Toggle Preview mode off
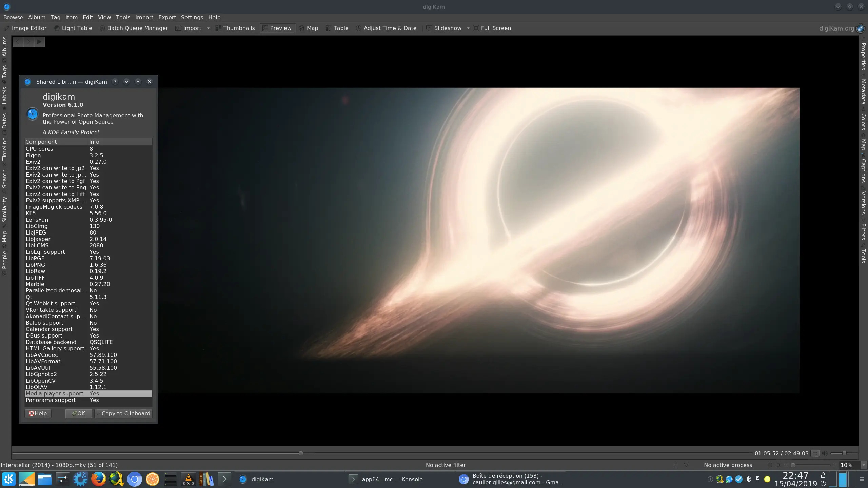 click(x=277, y=28)
